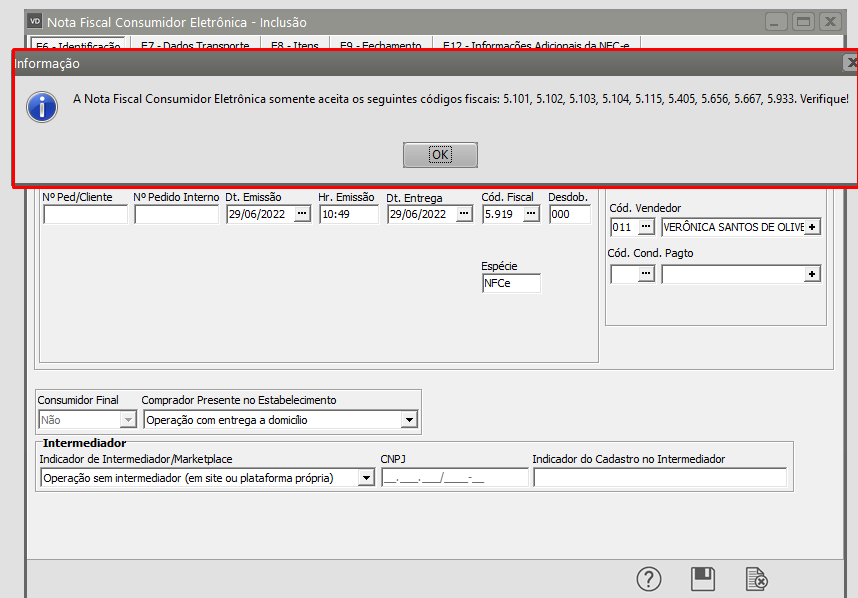Open the Dt. Entrega date picker button
The image size is (858, 598).
click(464, 214)
